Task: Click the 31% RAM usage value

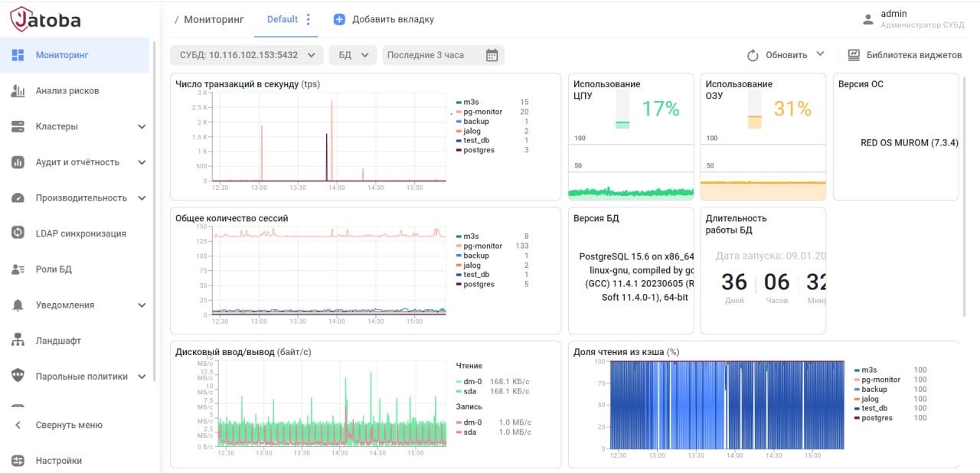Action: pos(792,109)
